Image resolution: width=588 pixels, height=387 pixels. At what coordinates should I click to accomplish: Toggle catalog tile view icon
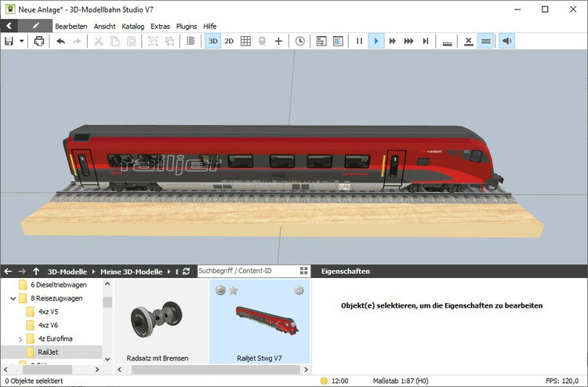click(303, 271)
